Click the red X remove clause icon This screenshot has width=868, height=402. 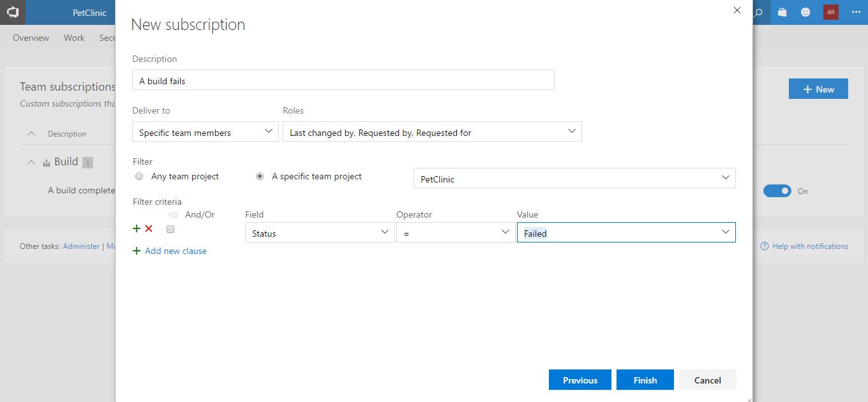[x=149, y=228]
